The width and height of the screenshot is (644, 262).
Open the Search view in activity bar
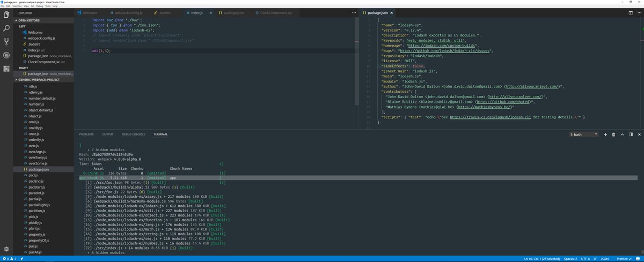[6, 27]
